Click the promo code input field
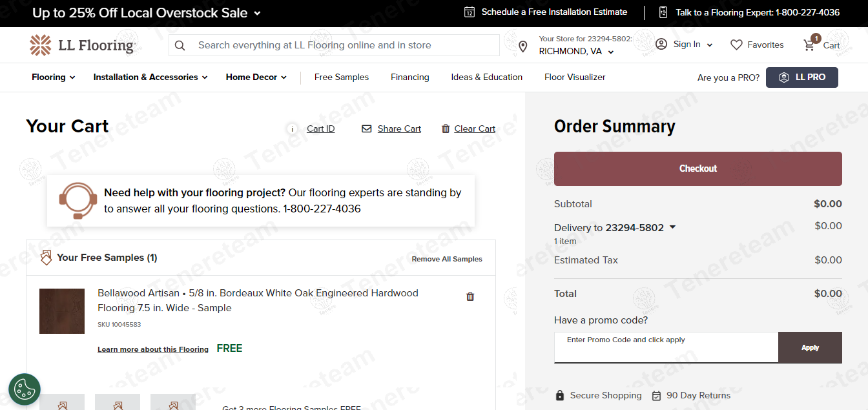The width and height of the screenshot is (868, 410). 666,347
